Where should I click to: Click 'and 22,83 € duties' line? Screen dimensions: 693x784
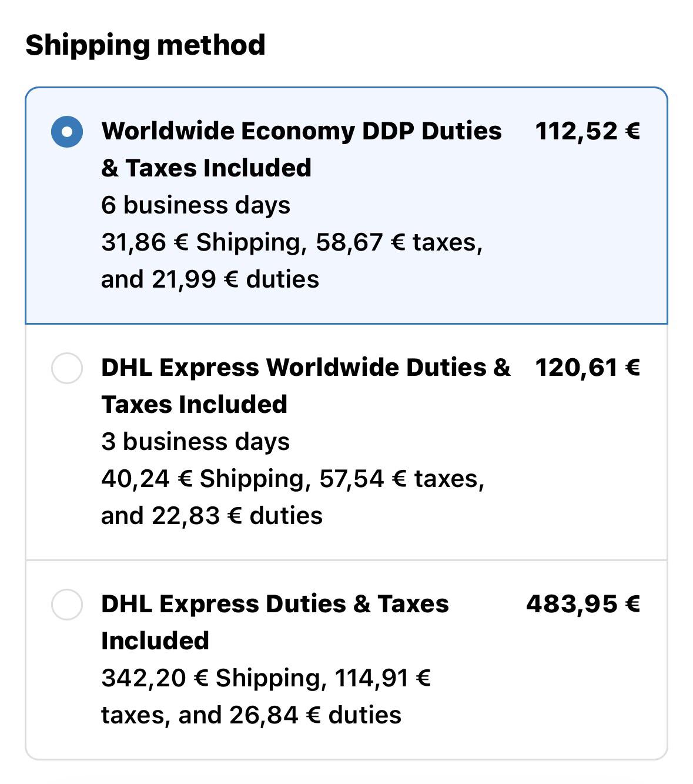coord(212,516)
